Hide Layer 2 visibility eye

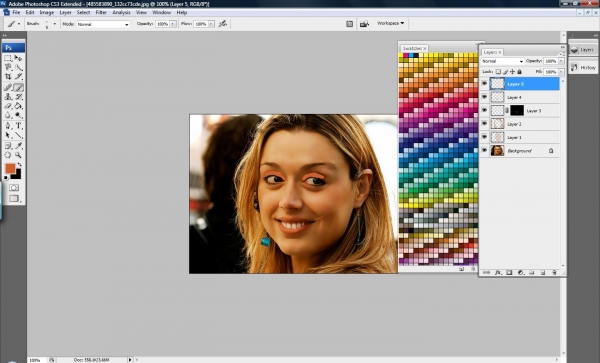click(x=484, y=124)
